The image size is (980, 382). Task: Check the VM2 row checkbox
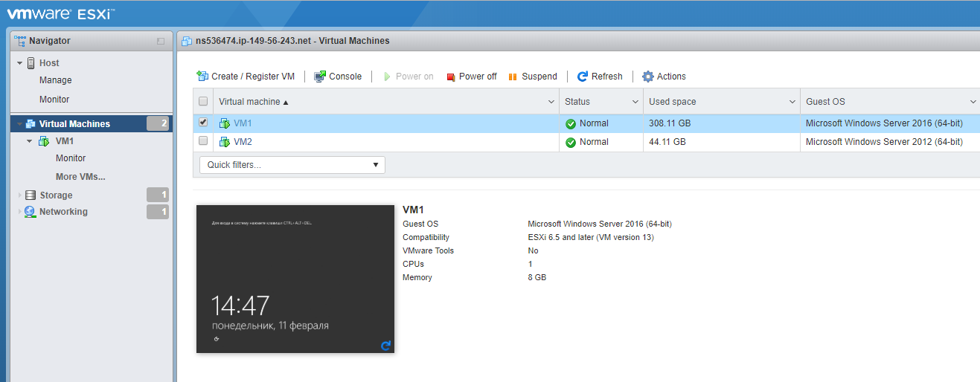[203, 141]
